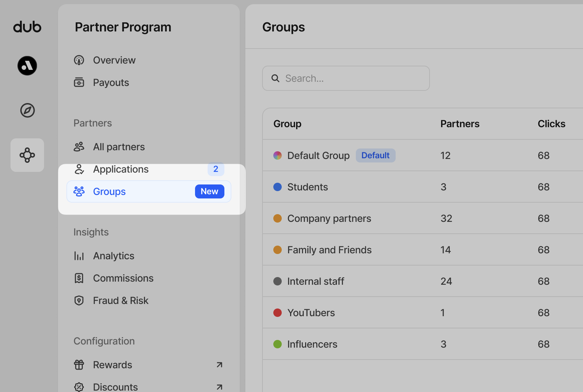
Task: Click the Partner Program heading
Action: (123, 27)
